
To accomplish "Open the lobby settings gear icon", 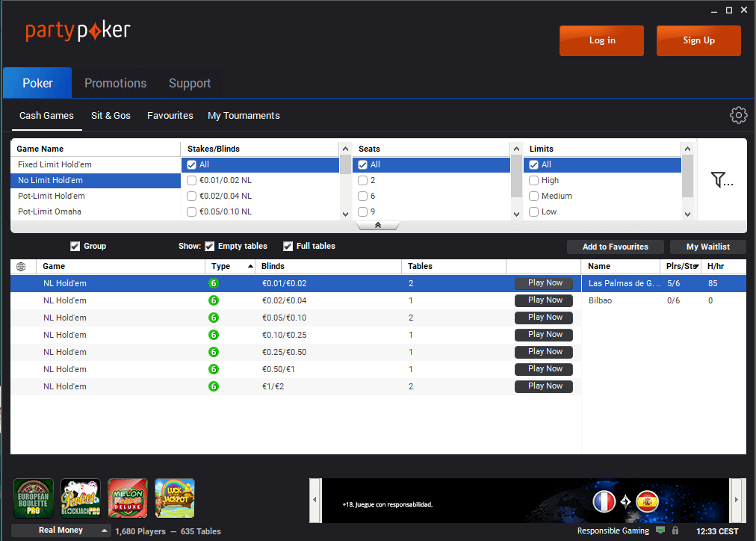I will tap(738, 115).
